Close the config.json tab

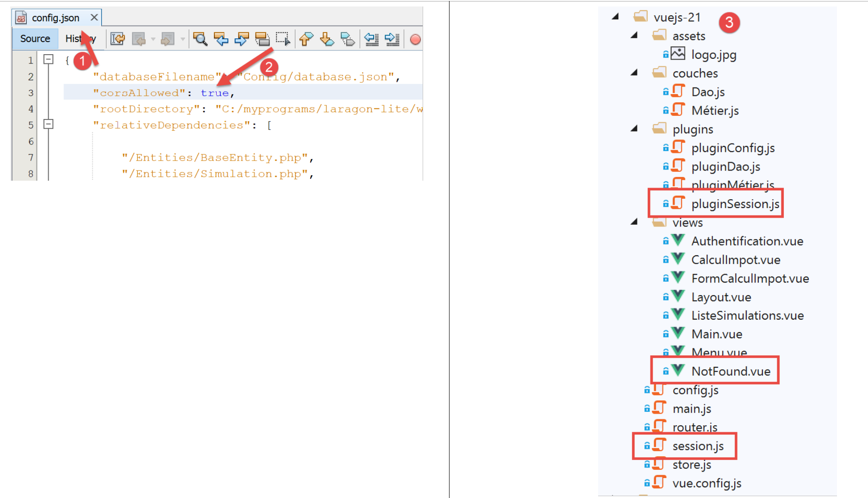94,17
